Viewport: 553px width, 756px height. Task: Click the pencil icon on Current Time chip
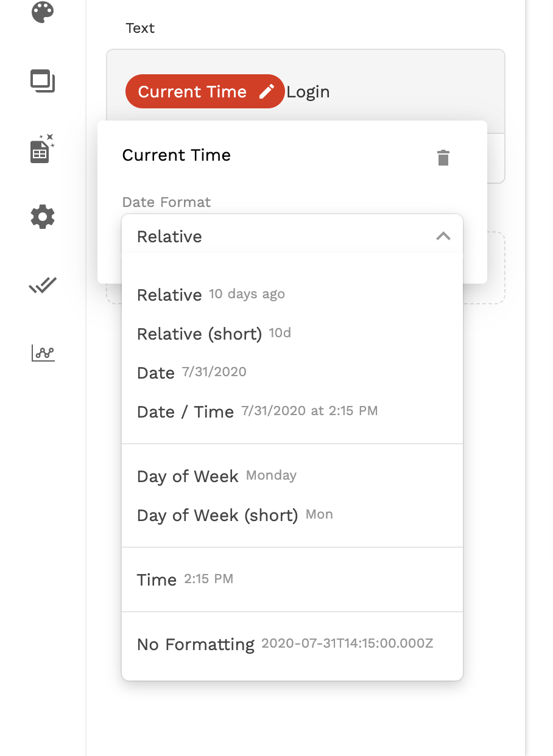pos(267,92)
